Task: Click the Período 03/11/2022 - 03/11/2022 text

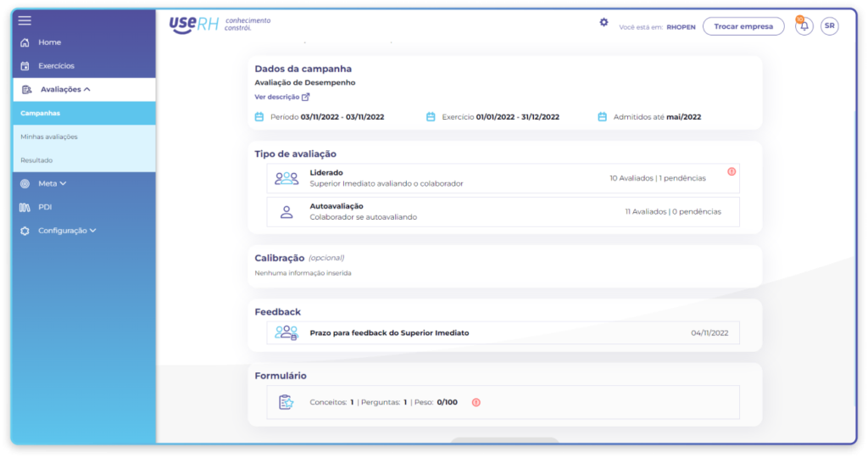Action: tap(327, 117)
